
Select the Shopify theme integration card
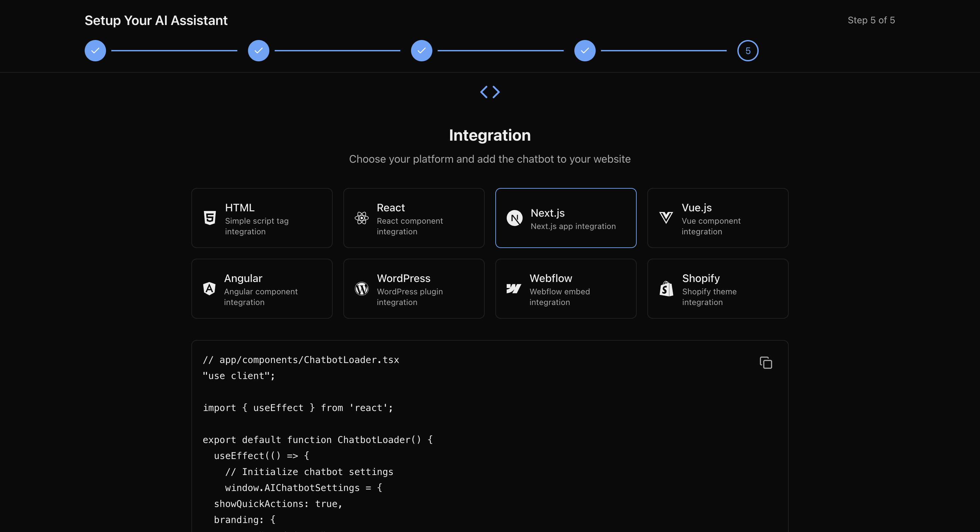[717, 289]
